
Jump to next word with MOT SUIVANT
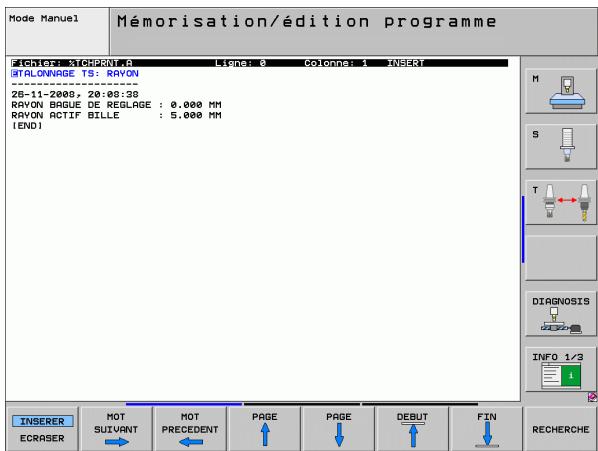click(x=116, y=429)
